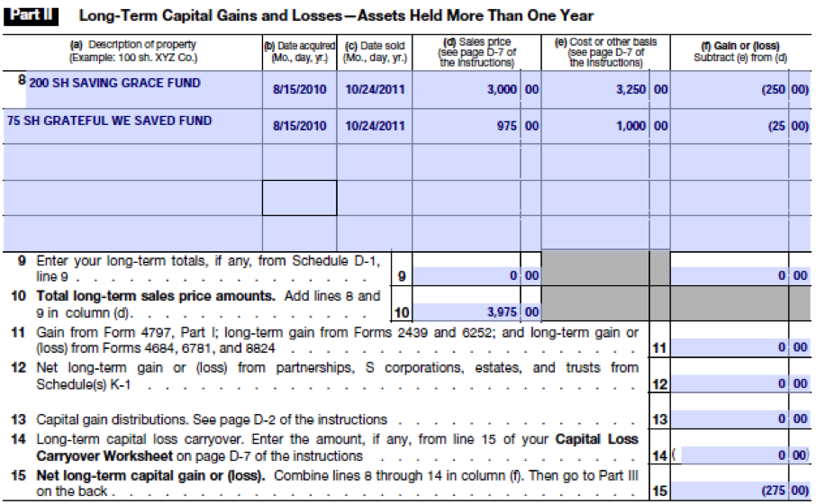Select the (c) Date sold column header
This screenshot has height=504, width=816.
375,52
